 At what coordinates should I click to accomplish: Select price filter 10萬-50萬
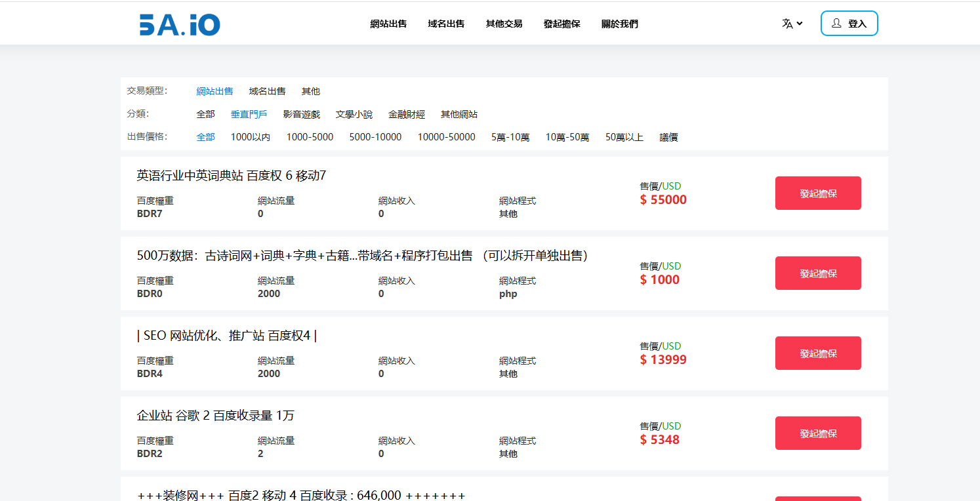click(567, 137)
